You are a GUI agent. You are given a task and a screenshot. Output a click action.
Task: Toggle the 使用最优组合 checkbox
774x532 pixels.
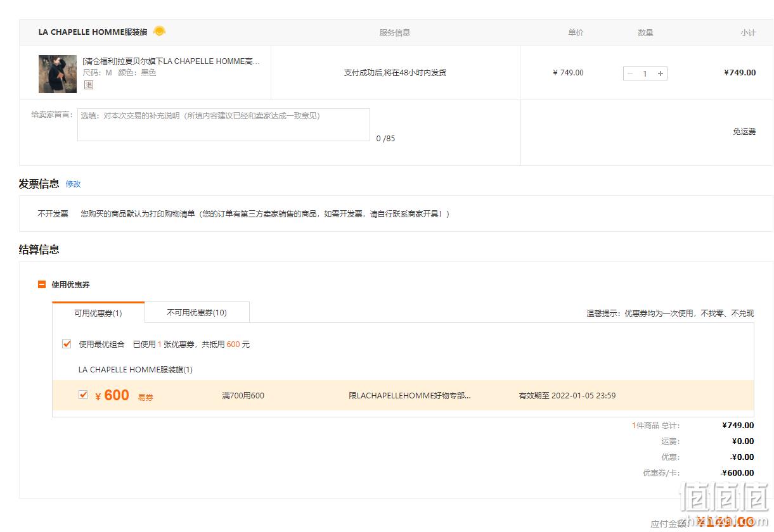tap(67, 344)
